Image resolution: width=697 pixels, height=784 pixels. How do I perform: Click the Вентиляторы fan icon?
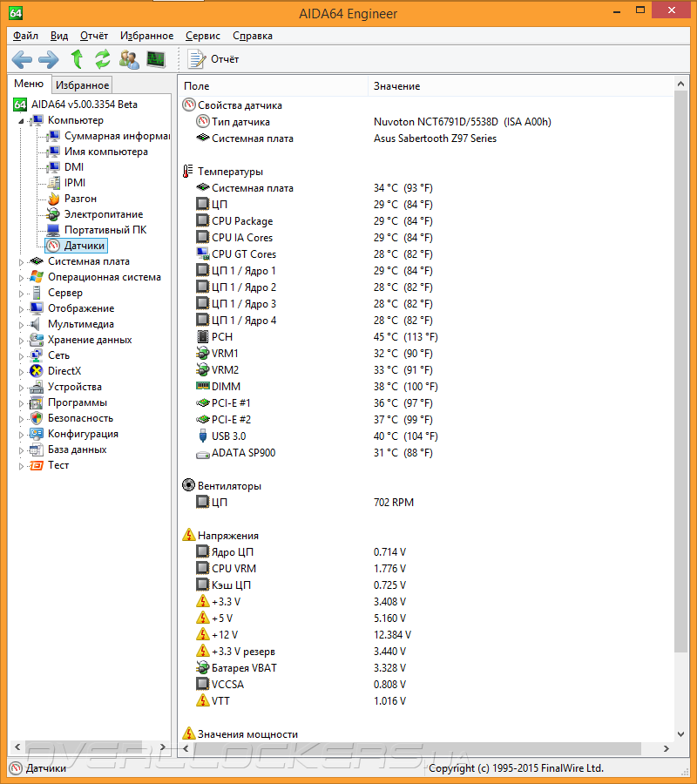[x=188, y=485]
